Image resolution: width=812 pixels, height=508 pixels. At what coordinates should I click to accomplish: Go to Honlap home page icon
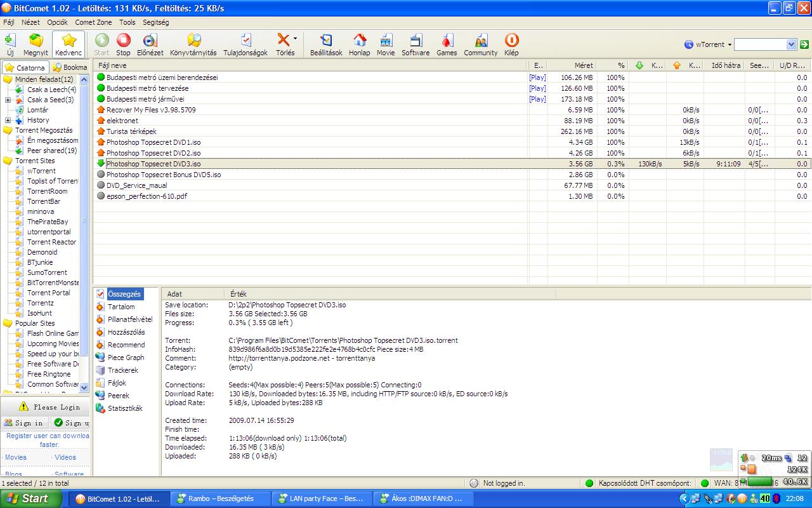tap(360, 44)
